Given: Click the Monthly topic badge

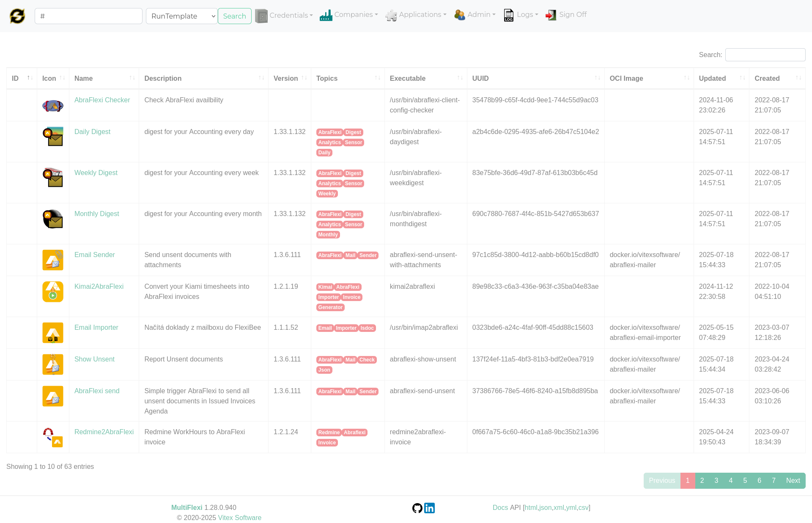Looking at the screenshot, I should (x=328, y=235).
